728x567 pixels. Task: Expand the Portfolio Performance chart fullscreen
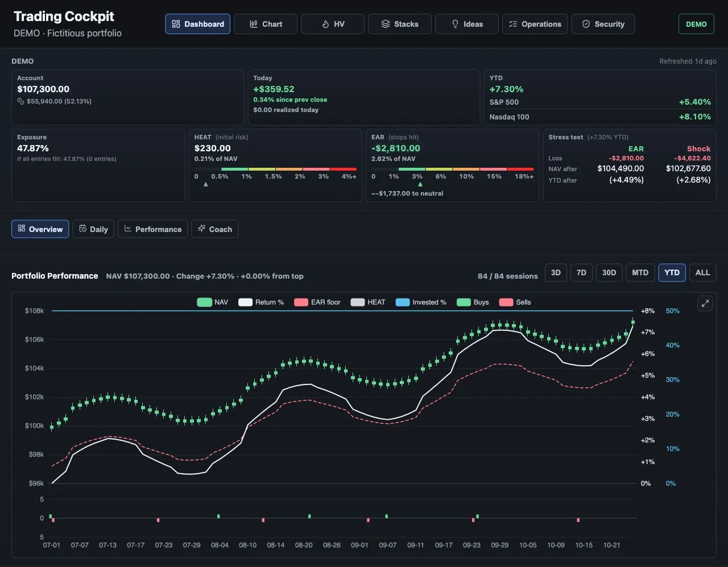coord(705,304)
